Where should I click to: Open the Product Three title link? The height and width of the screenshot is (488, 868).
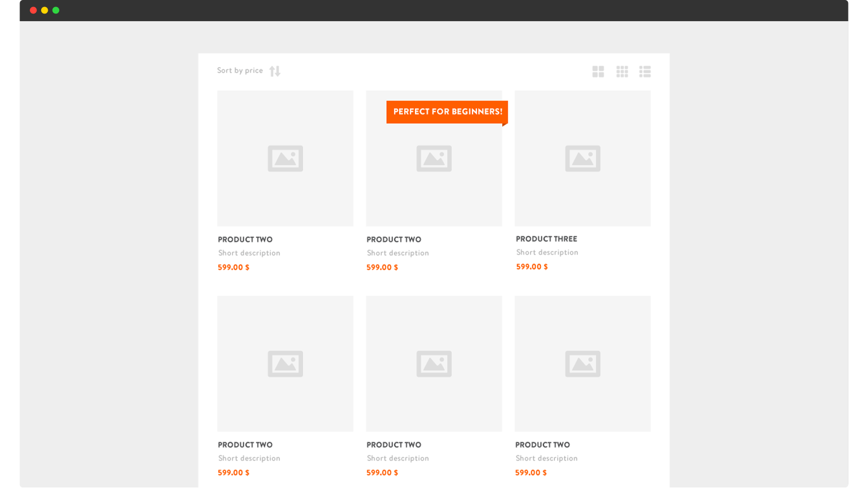[546, 239]
